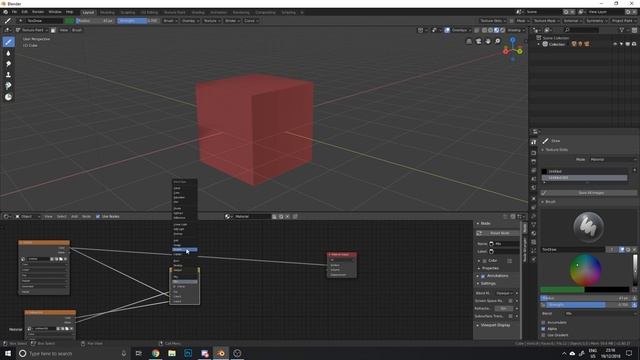Open Photoshop from the taskbar
The image size is (640, 360).
[188, 353]
